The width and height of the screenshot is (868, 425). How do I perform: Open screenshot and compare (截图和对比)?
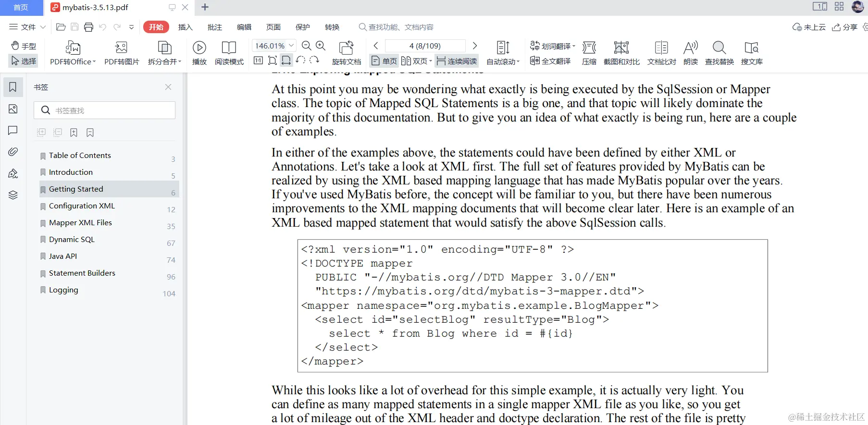point(621,53)
